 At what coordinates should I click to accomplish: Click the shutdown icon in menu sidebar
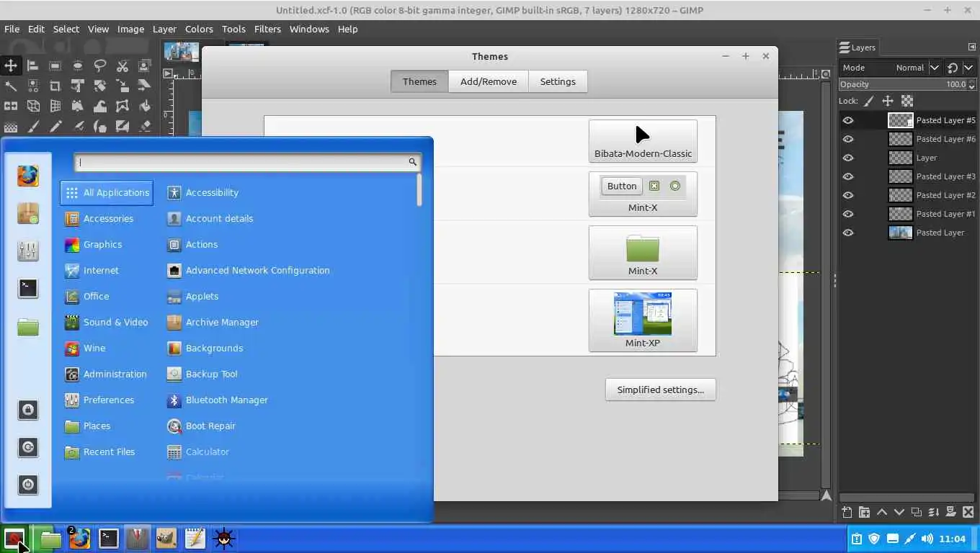point(28,485)
